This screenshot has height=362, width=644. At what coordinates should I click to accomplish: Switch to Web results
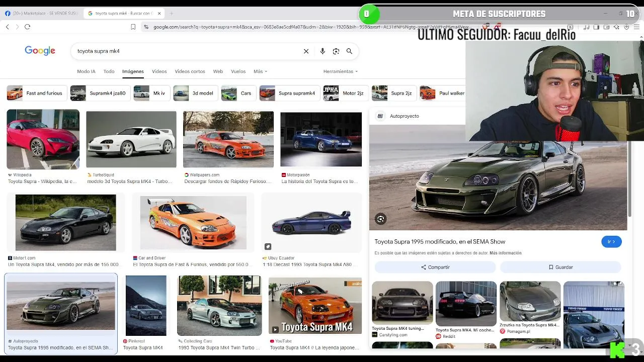218,71
